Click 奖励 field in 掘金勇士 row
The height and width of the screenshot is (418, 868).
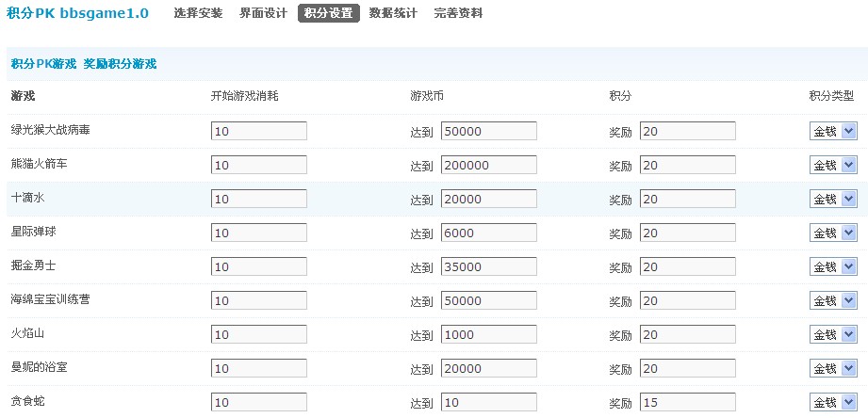688,267
